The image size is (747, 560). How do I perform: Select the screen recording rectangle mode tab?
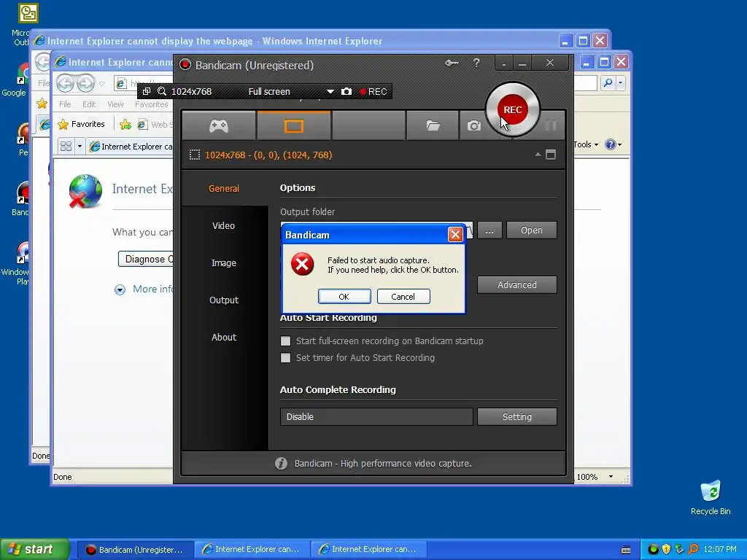point(293,125)
